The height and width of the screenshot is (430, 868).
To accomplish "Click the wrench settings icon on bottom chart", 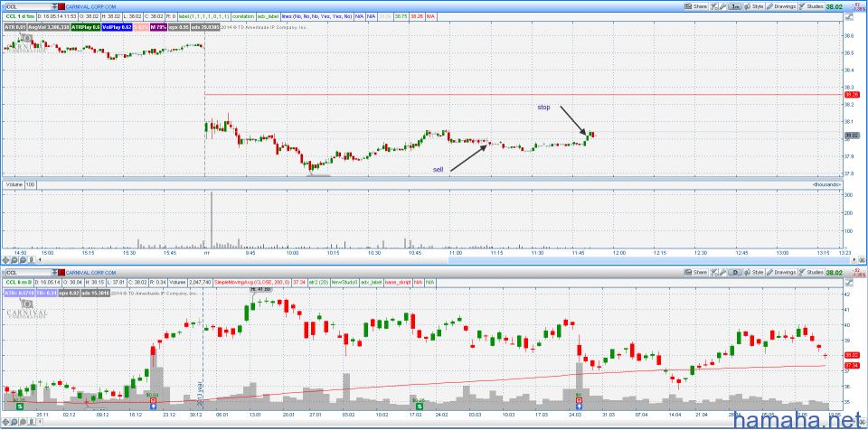I will tap(722, 272).
